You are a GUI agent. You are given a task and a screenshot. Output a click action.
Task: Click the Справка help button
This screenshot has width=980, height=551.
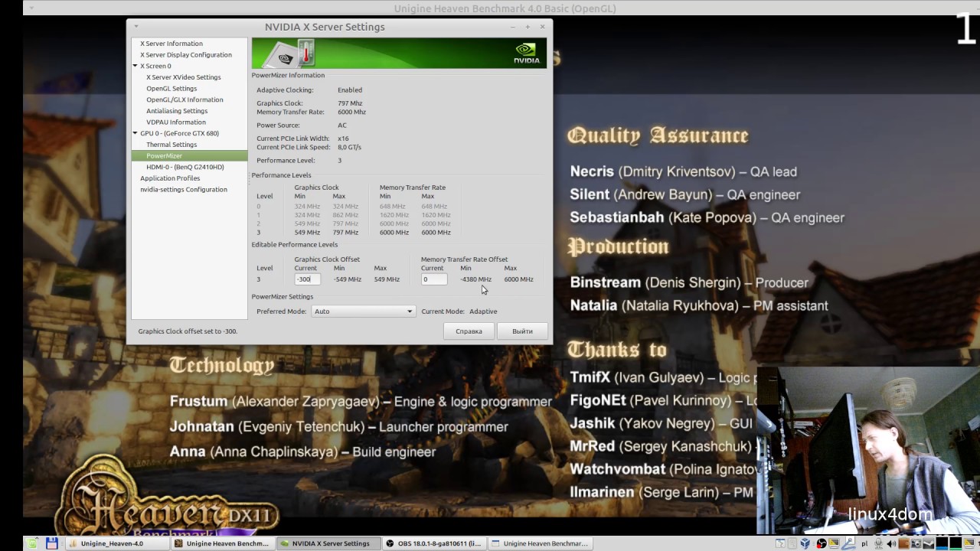pos(469,331)
